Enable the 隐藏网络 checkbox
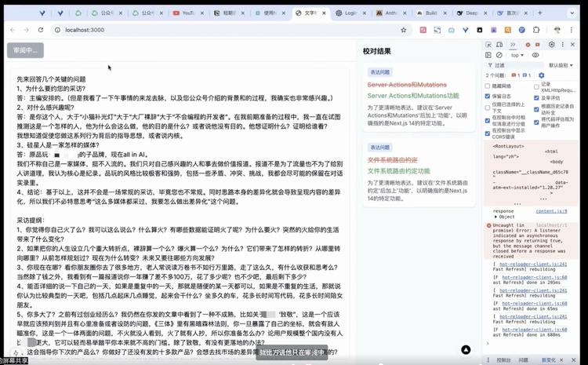The width and height of the screenshot is (588, 365). [488, 86]
